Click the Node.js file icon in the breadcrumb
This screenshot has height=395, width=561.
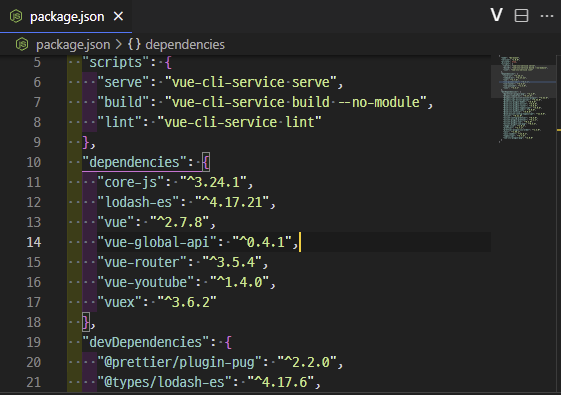tap(22, 44)
